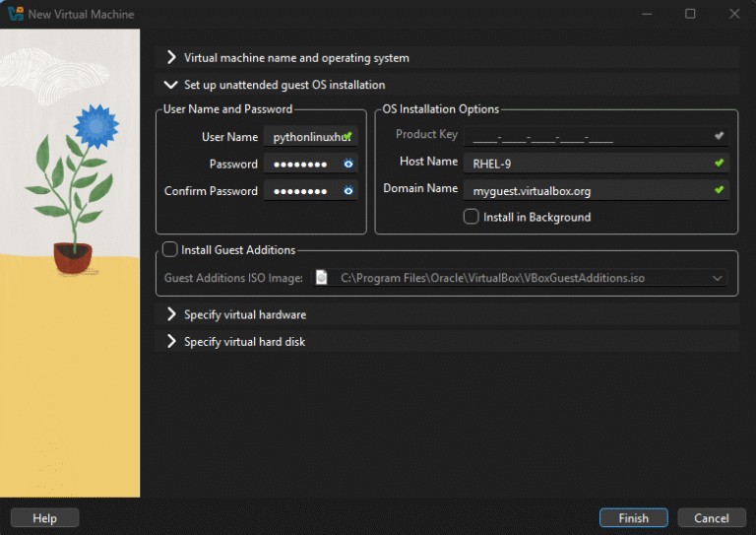Click the ISO file icon for Guest Additions
This screenshot has height=535, width=756.
coord(321,279)
